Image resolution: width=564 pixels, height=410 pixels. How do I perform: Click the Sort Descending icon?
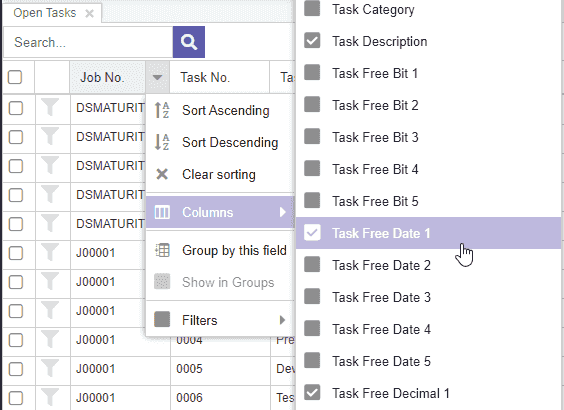coord(162,142)
